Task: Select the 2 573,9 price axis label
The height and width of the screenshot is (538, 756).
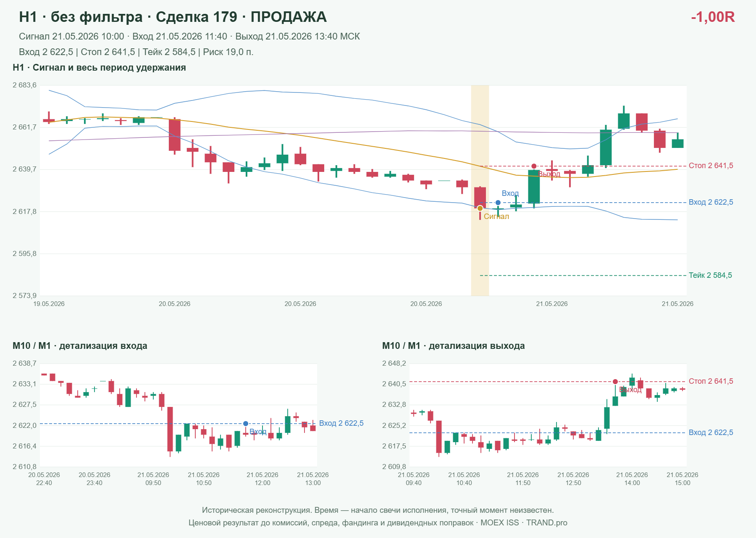Action: [25, 295]
